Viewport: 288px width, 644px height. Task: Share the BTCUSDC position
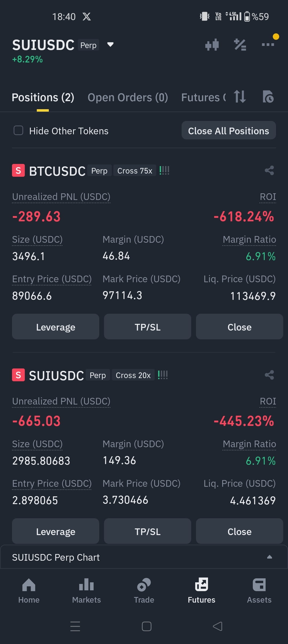click(269, 170)
